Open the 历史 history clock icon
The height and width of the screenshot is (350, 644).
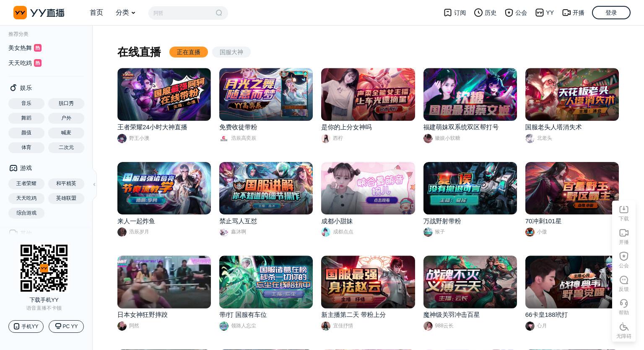(x=478, y=13)
